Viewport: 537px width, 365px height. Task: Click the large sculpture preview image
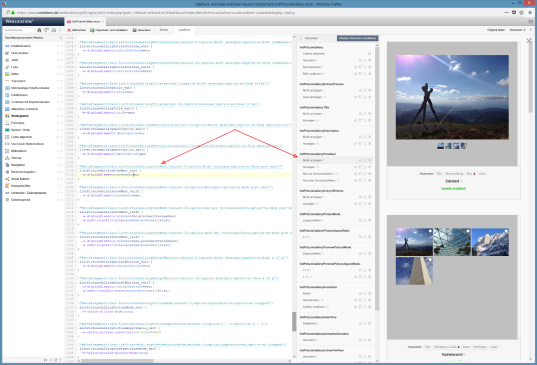[452, 97]
